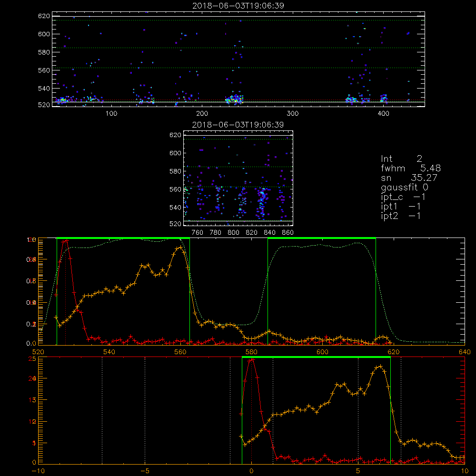476x476 pixels.
Task: Click x-axis label 820 on middle plot
Action: click(x=252, y=233)
